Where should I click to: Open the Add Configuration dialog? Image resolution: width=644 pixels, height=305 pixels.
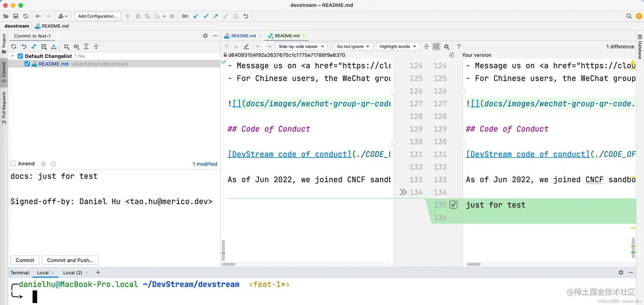[98, 16]
